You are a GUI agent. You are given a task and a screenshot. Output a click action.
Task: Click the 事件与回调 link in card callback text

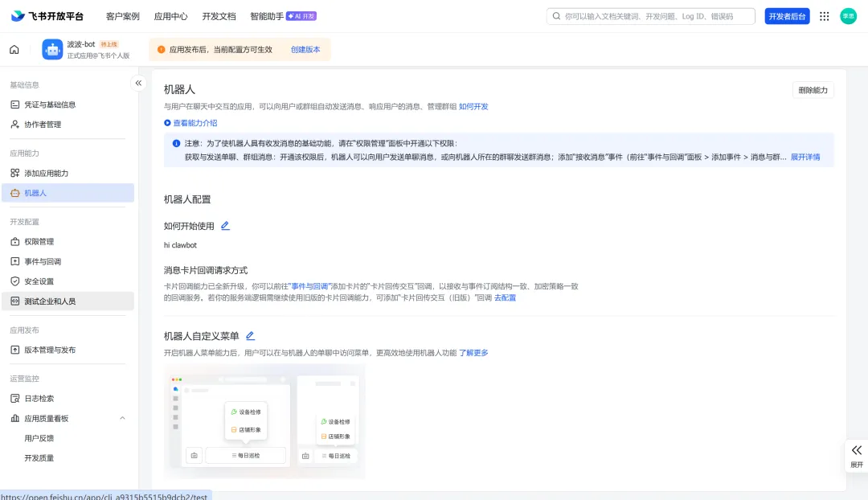coord(309,287)
